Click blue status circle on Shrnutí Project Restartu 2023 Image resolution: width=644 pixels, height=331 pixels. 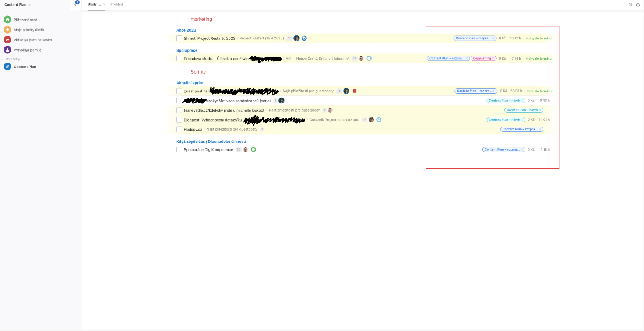pyautogui.click(x=304, y=38)
